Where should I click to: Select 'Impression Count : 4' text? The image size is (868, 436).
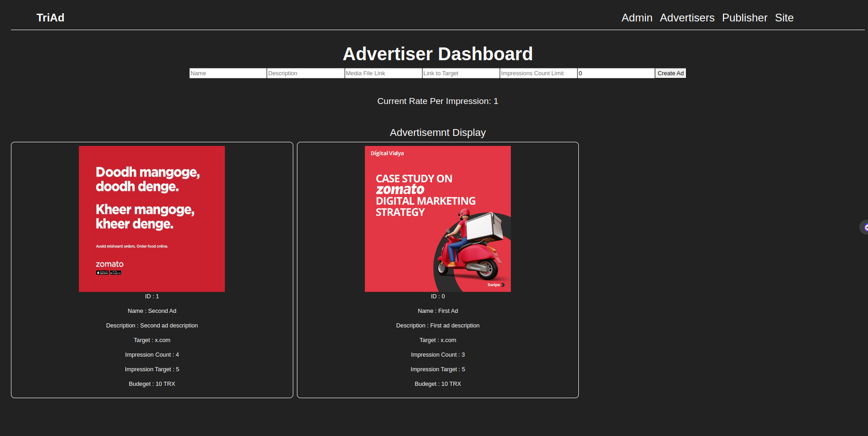[152, 355]
